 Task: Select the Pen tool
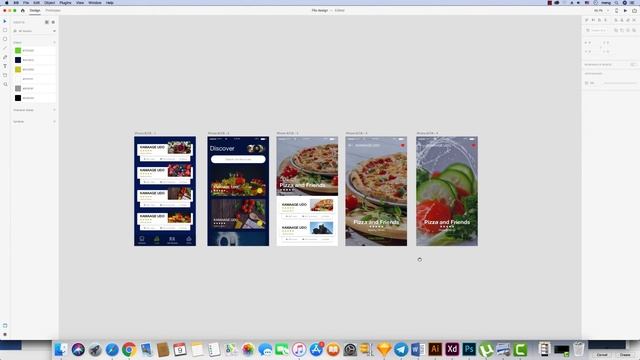(x=5, y=57)
